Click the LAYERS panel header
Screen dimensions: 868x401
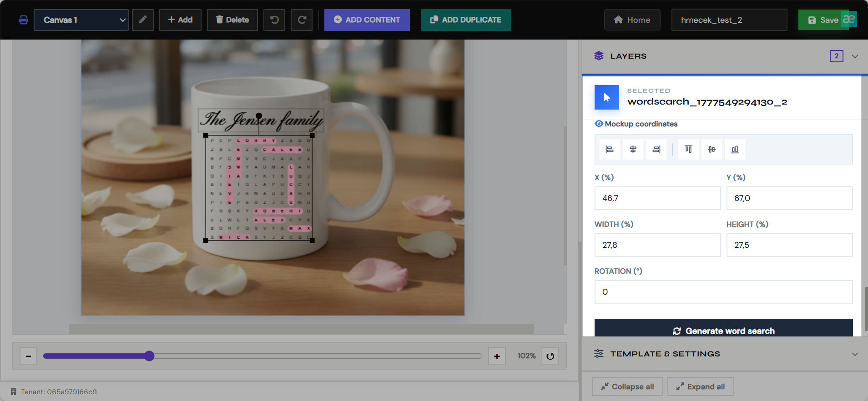(725, 56)
